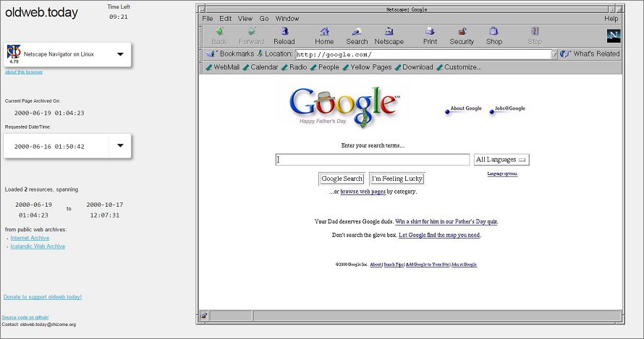Viewport: 644px width, 339px height.
Task: Click the footer Search Tips link
Action: pyautogui.click(x=394, y=265)
